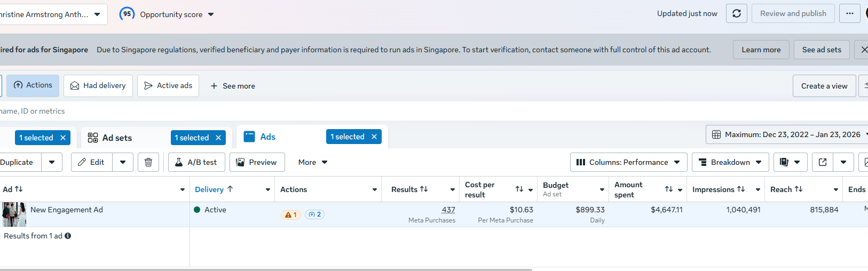
Task: Clear the Ads tab 1 selected filter
Action: [x=374, y=137]
